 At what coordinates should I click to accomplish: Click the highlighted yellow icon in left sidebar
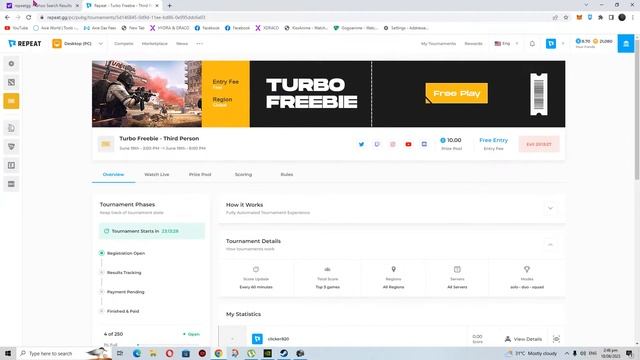click(11, 101)
